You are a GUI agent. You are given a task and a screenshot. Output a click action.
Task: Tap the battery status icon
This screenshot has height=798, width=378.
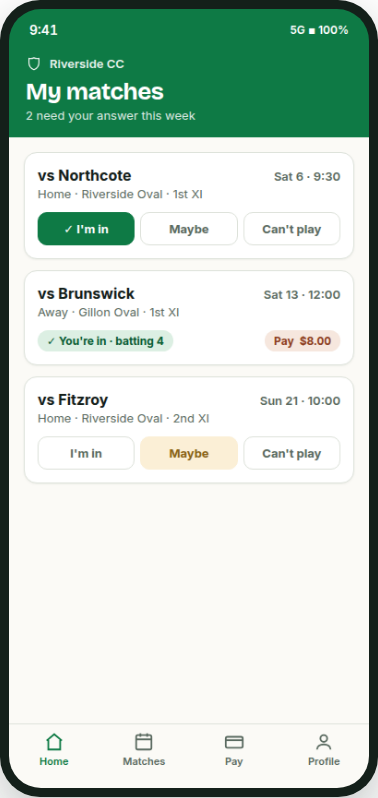(x=312, y=31)
